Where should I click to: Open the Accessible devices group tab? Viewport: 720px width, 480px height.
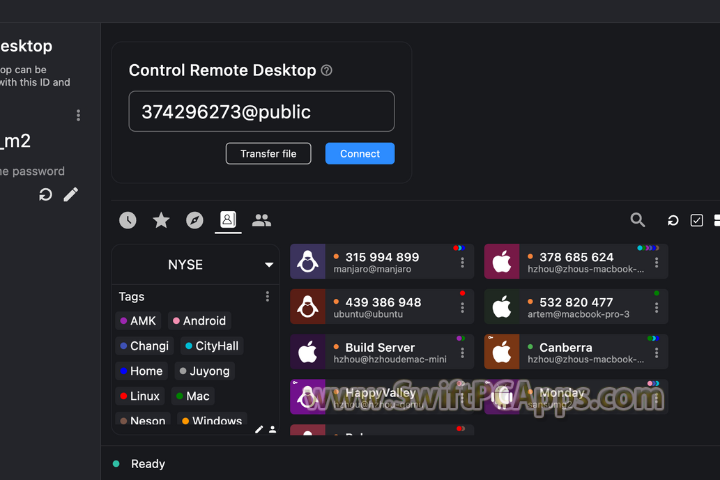pyautogui.click(x=261, y=220)
